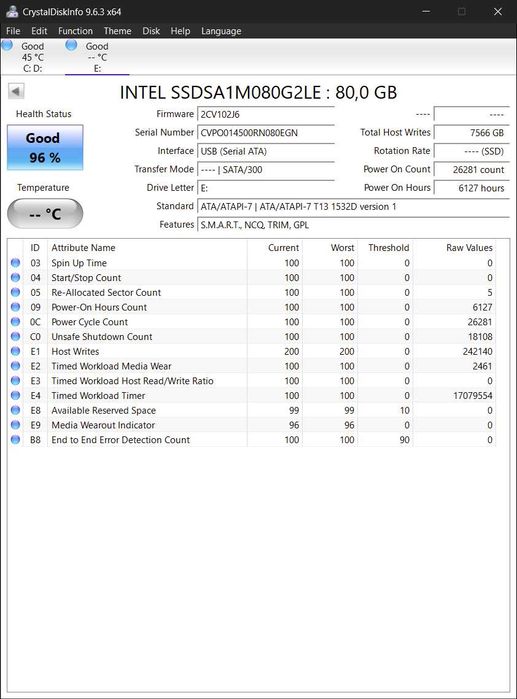Click the Attribute Name column header

click(x=147, y=248)
